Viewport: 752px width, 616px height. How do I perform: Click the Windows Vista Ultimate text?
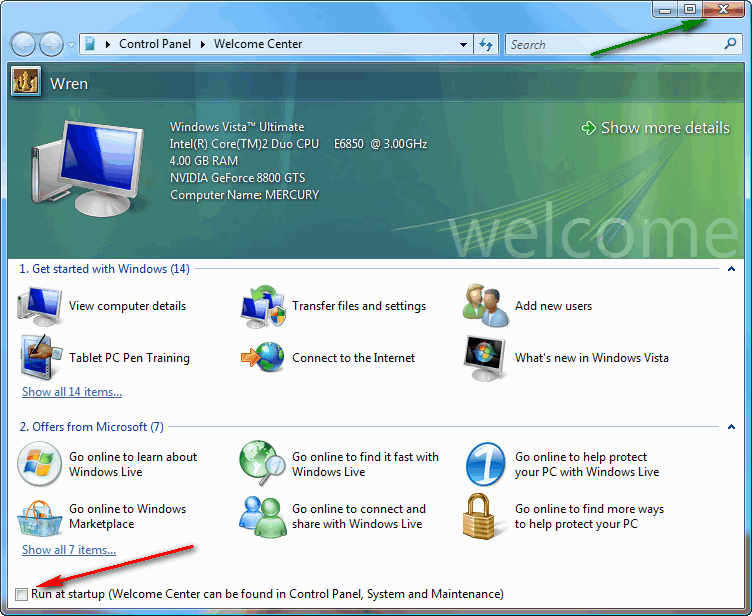pyautogui.click(x=237, y=127)
